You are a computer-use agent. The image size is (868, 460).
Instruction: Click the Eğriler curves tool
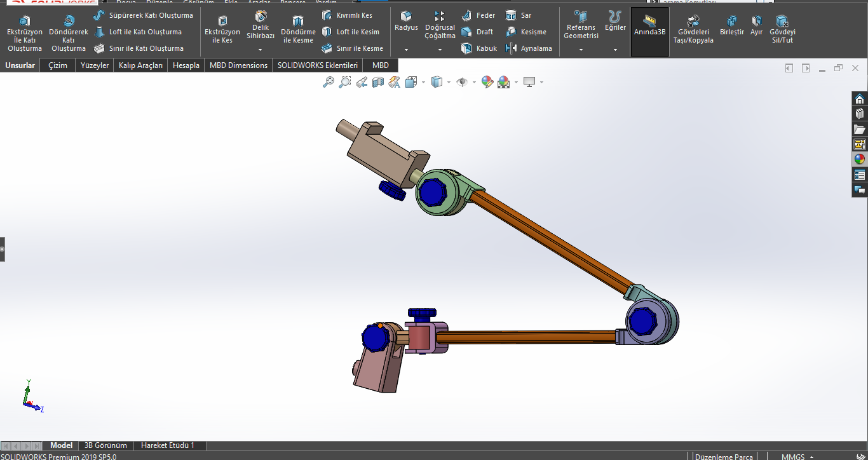(x=615, y=22)
